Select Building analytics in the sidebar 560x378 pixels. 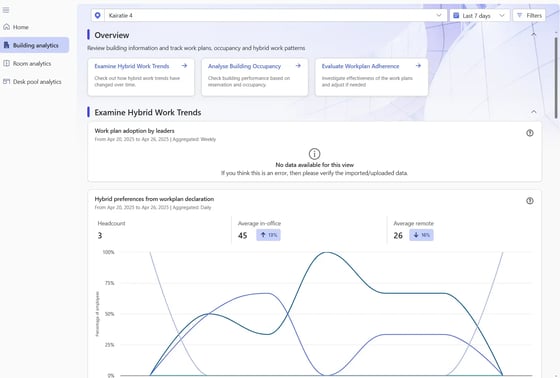34,45
